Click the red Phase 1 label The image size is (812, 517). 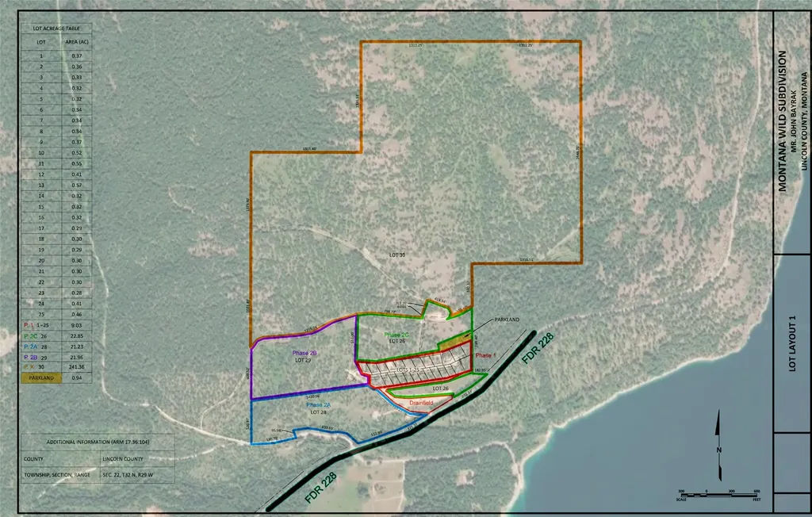coord(485,355)
